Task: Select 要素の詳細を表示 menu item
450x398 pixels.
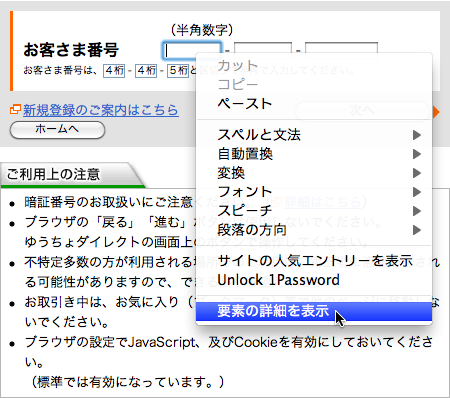Action: [x=313, y=311]
